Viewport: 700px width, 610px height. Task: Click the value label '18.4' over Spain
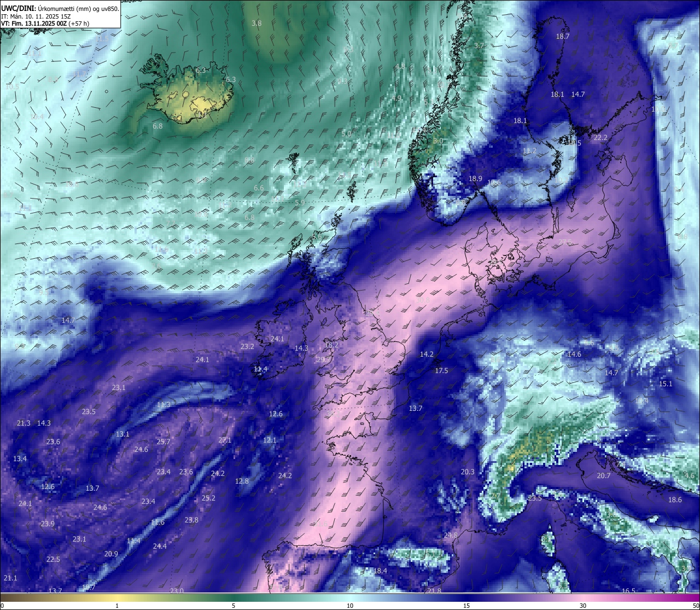pyautogui.click(x=380, y=571)
